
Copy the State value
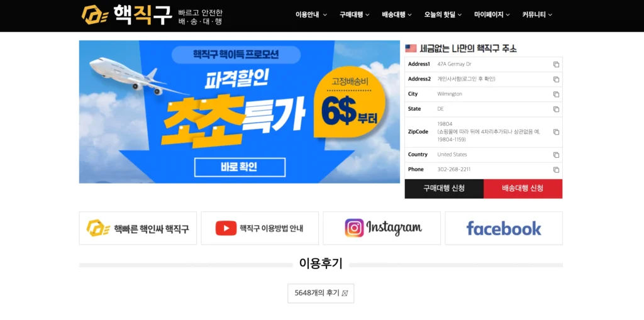(x=556, y=109)
